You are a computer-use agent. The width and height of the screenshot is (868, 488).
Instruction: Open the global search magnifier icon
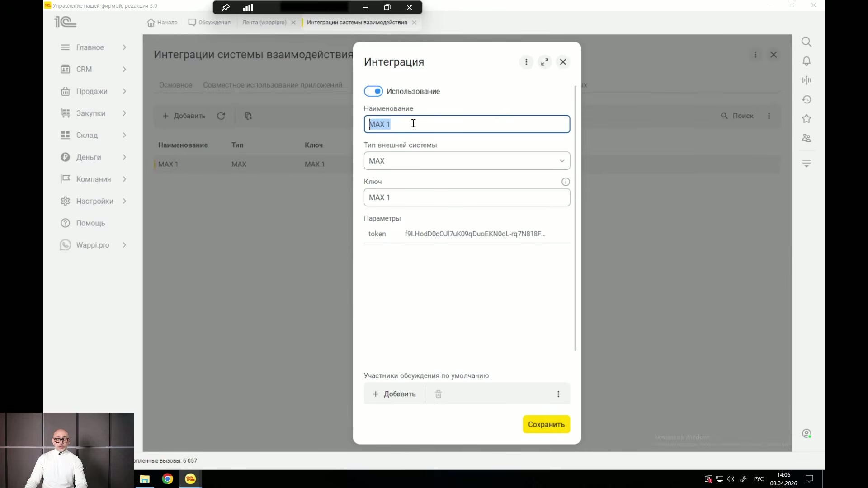click(x=807, y=42)
